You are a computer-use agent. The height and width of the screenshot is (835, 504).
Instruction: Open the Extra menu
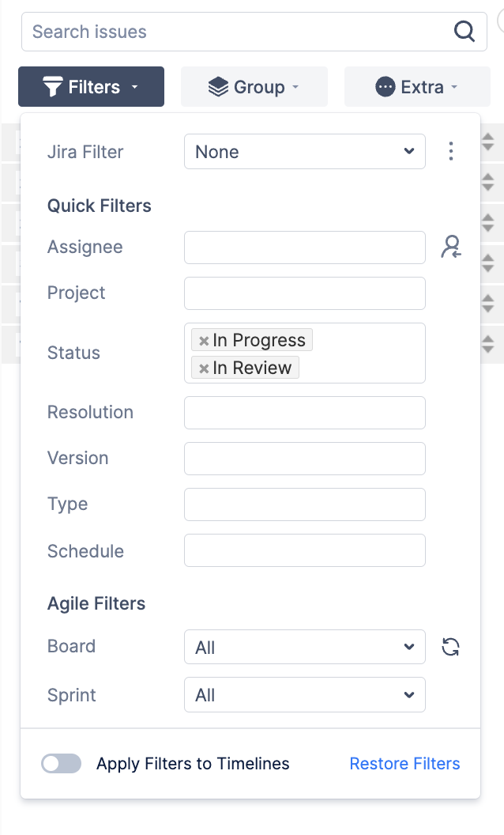coord(416,87)
